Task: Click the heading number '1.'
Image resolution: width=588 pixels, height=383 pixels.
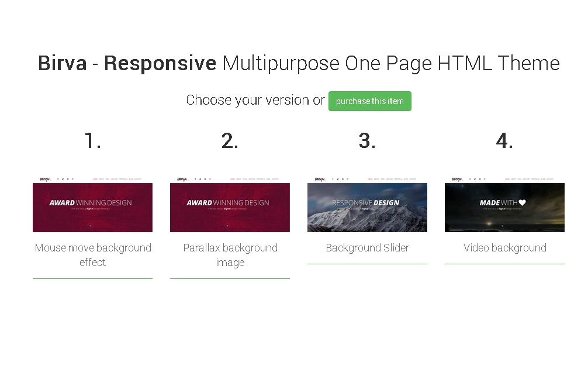Action: click(92, 141)
